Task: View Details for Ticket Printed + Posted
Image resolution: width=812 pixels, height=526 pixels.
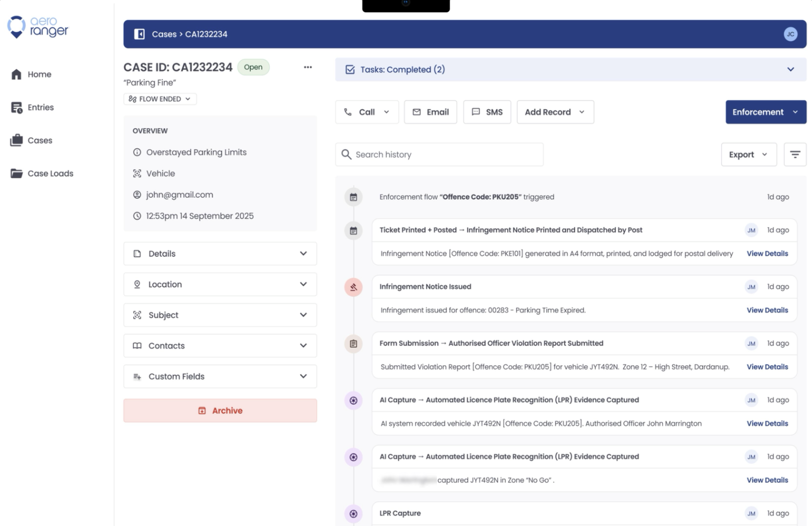Action: click(x=767, y=254)
